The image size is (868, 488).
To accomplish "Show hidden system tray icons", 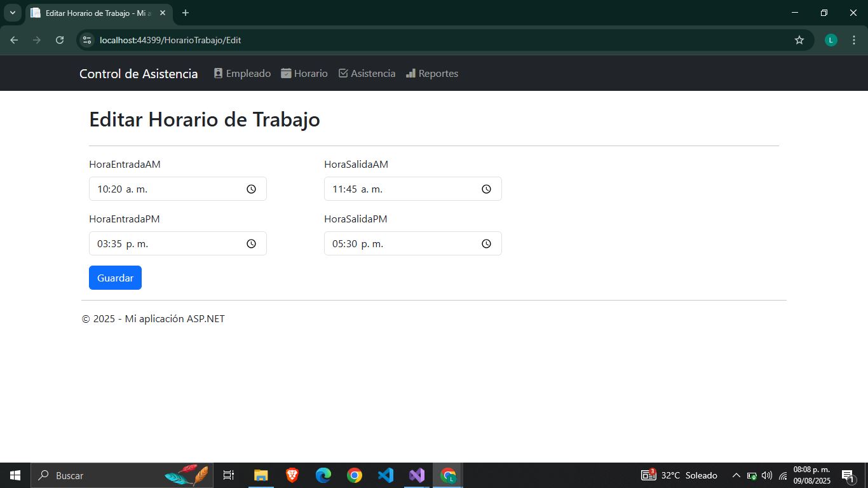I will tap(736, 475).
